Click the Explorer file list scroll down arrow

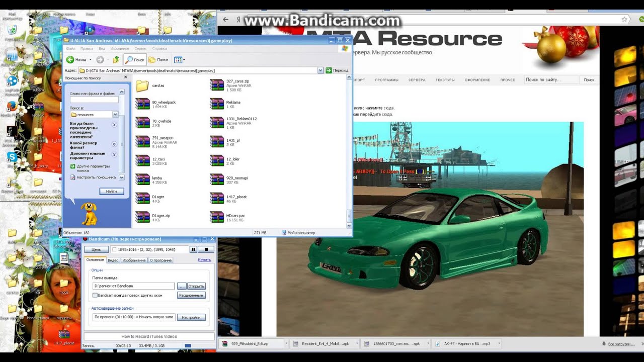coord(349,226)
